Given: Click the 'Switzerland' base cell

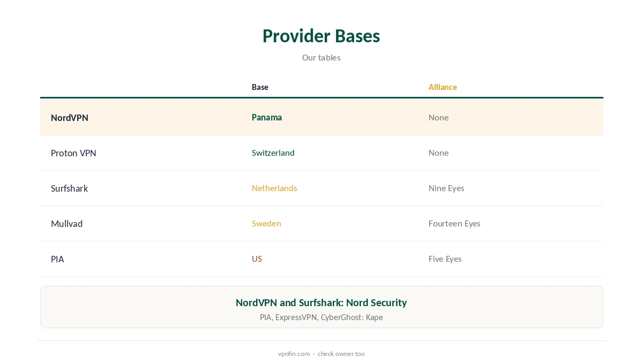Looking at the screenshot, I should click(273, 153).
